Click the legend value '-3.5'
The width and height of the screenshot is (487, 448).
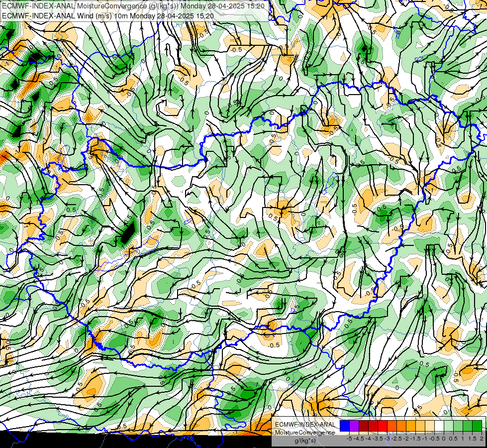pyautogui.click(x=378, y=439)
